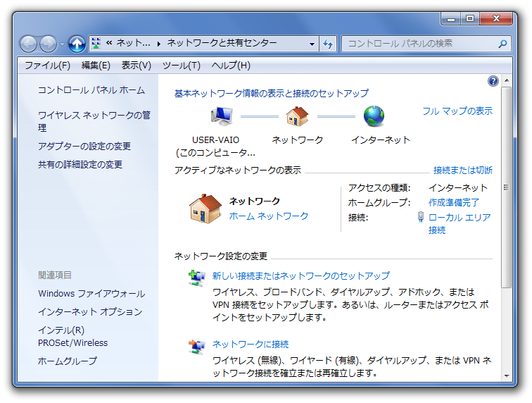The image size is (532, 403).
Task: Open the ホームグループ sidebar link
Action: (x=67, y=361)
